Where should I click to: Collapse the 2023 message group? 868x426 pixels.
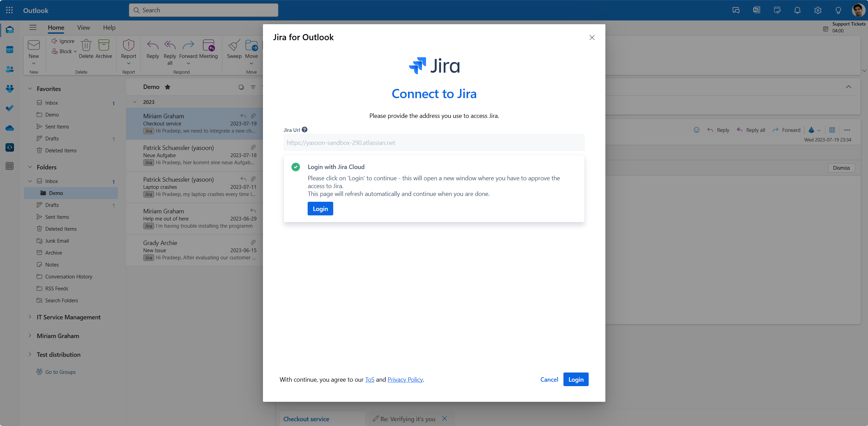point(135,102)
